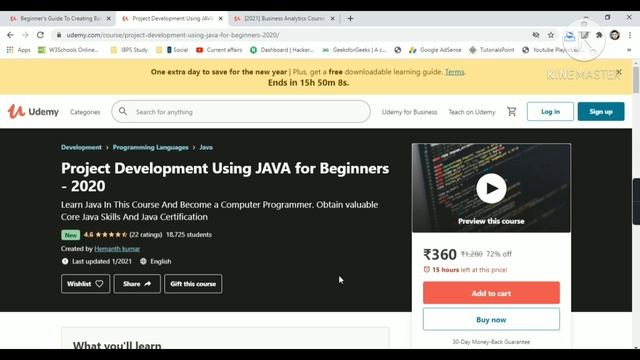Screen dimensions: 640x360
Task: Click the padlock site info icon
Action: click(59, 35)
